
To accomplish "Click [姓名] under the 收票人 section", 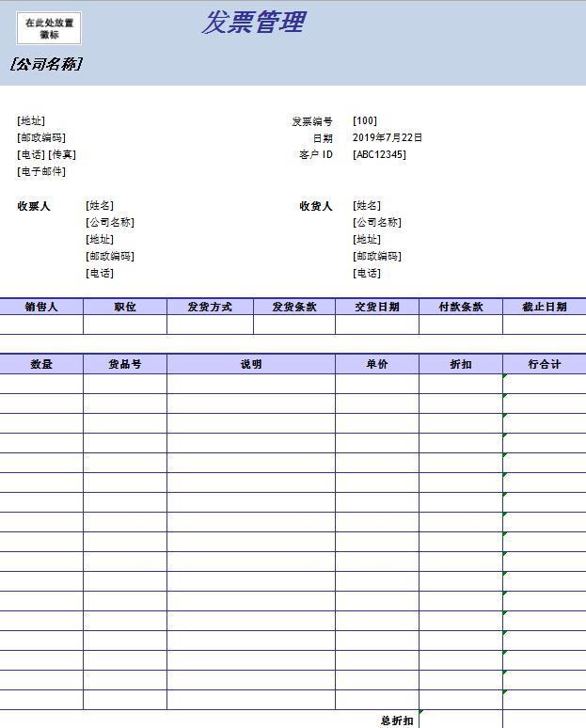I will 100,205.
